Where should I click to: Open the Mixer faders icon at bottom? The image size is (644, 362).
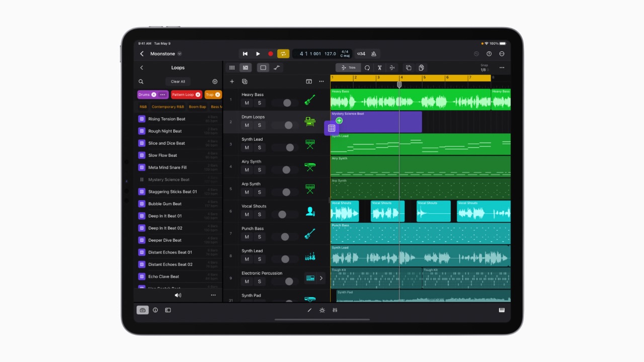click(335, 310)
